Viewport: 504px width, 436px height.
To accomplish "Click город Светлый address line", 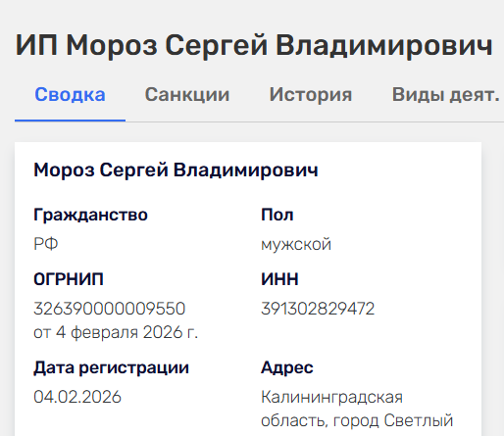I will point(393,420).
